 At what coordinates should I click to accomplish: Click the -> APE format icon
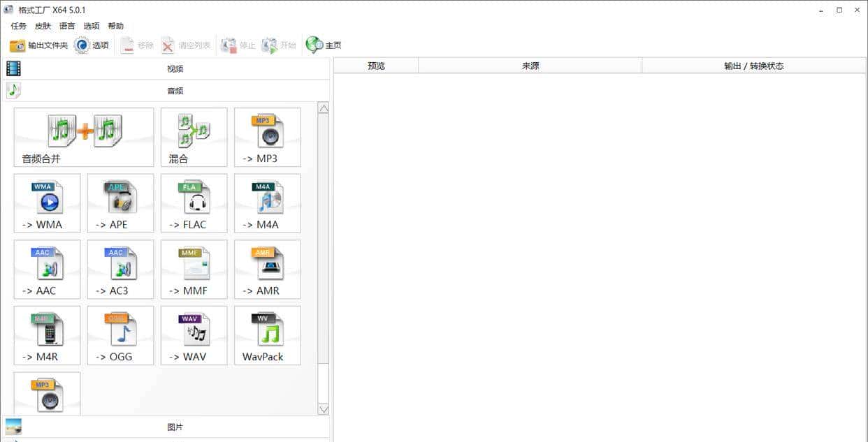click(120, 203)
